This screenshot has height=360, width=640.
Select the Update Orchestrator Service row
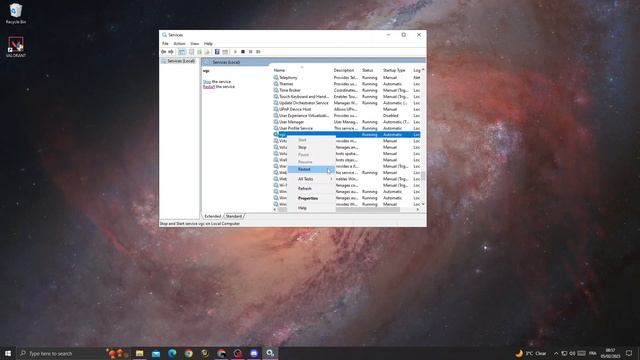[x=346, y=103]
